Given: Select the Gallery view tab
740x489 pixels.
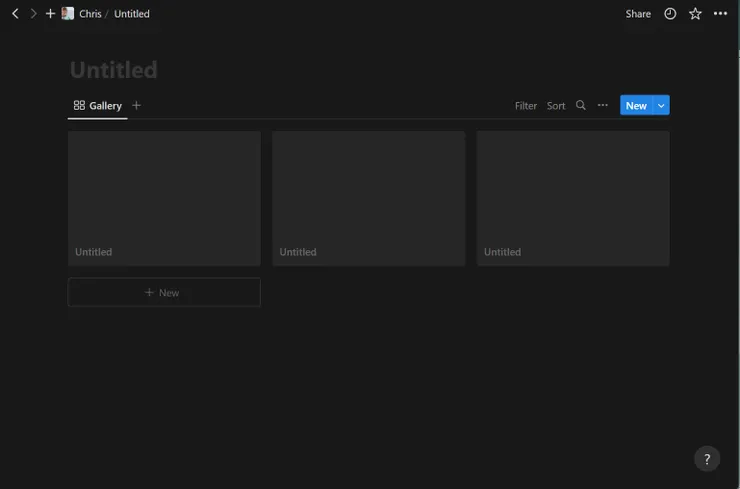Looking at the screenshot, I should (98, 106).
